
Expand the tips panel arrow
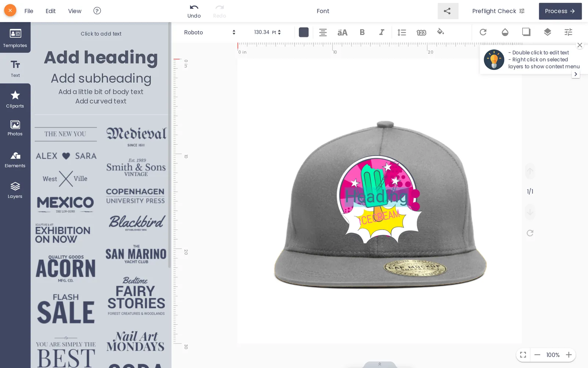[576, 74]
